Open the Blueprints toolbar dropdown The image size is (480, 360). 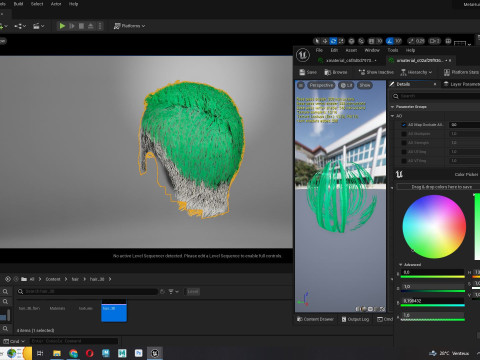20,26
